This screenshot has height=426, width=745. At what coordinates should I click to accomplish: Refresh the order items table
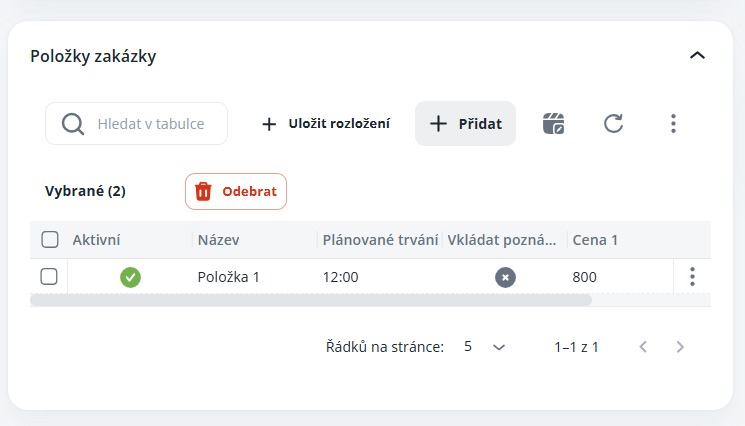(x=613, y=124)
